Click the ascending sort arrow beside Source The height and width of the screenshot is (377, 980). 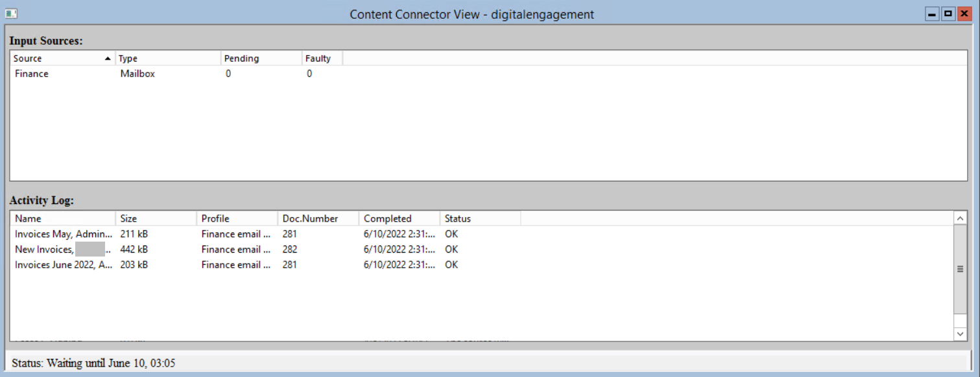click(108, 58)
